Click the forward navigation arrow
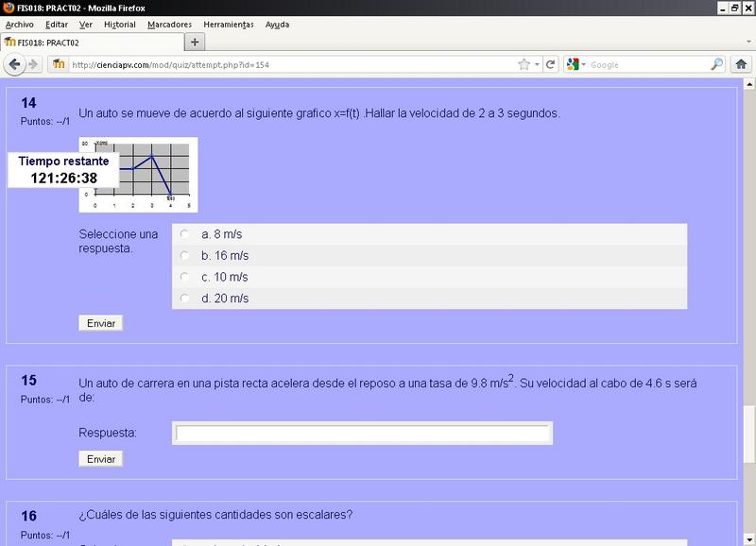 pyautogui.click(x=33, y=64)
